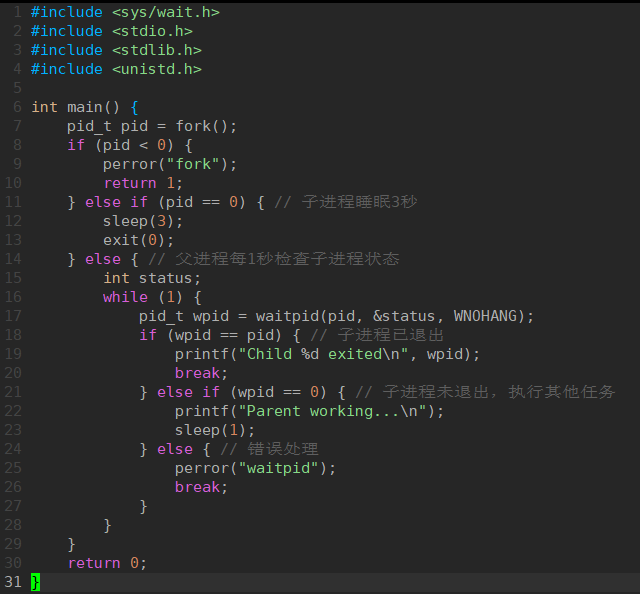Image resolution: width=640 pixels, height=594 pixels.
Task: Click 'perror("fork");' statement
Action: coord(170,164)
